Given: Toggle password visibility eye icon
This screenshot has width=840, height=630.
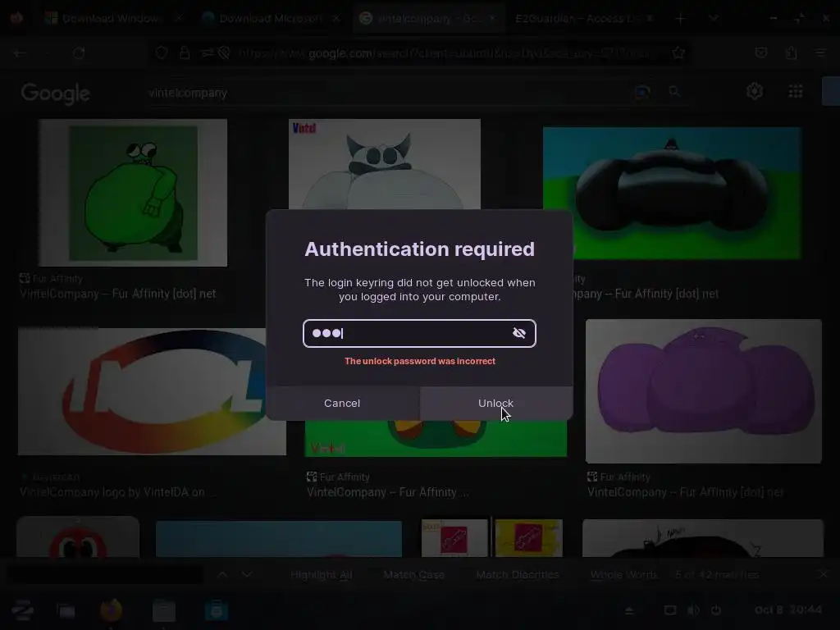Looking at the screenshot, I should 518,333.
